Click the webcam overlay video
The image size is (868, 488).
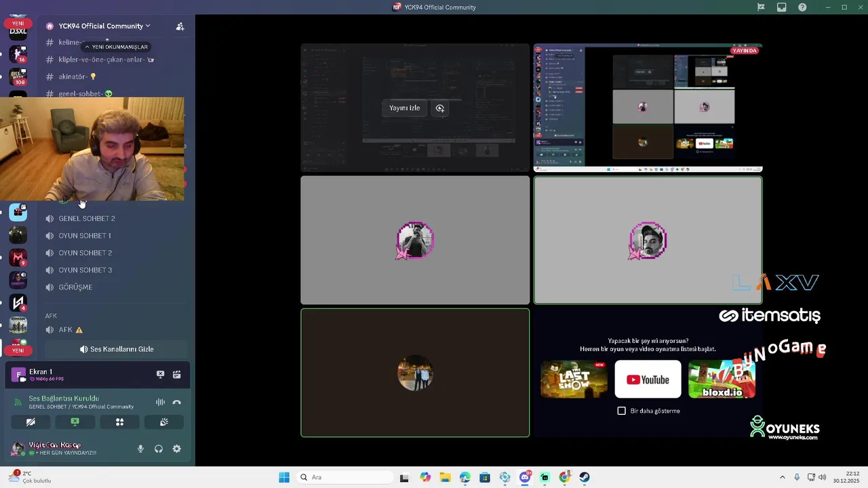point(92,148)
